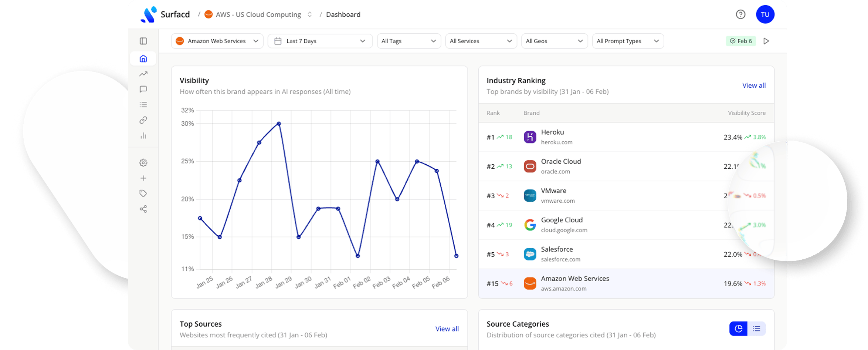Screen dimensions: 868x350
Task: Click the Source Categories heading
Action: point(518,324)
